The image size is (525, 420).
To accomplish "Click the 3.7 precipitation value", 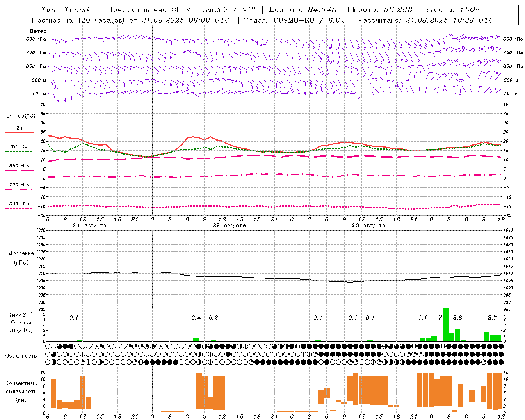I will pos(492,318).
